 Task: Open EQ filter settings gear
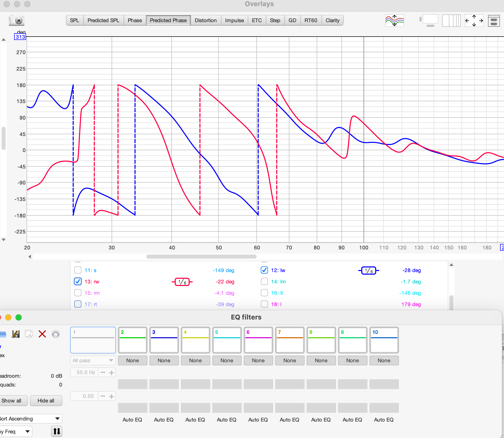(56, 334)
